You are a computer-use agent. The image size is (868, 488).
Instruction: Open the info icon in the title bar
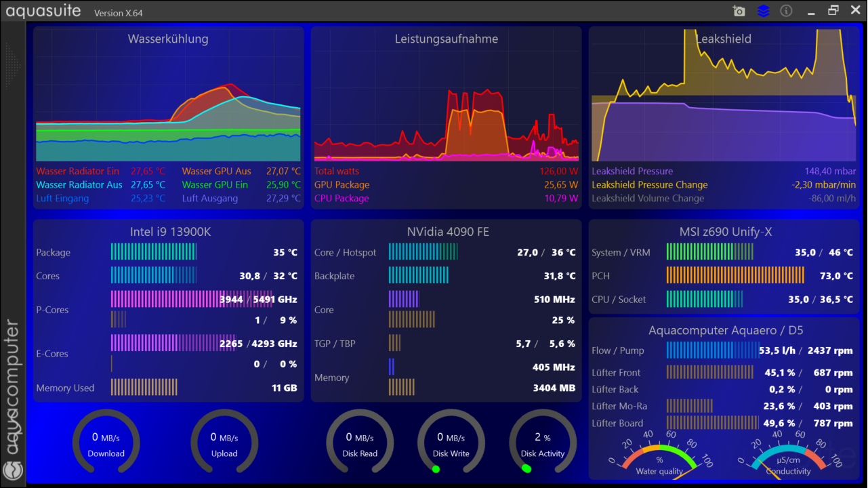coord(786,11)
